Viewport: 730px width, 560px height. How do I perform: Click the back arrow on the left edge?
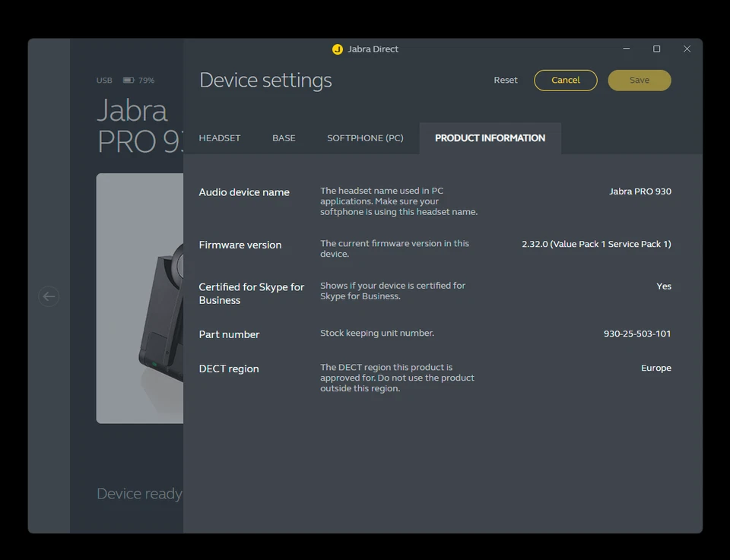[49, 296]
